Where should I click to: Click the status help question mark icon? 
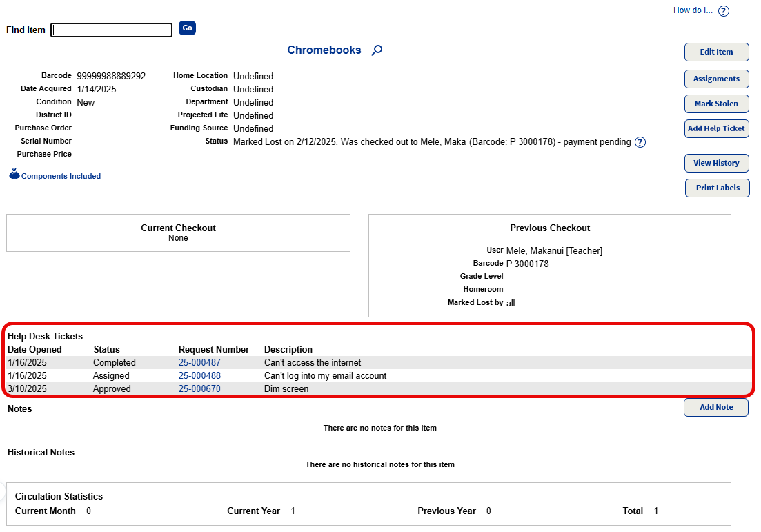coord(640,142)
